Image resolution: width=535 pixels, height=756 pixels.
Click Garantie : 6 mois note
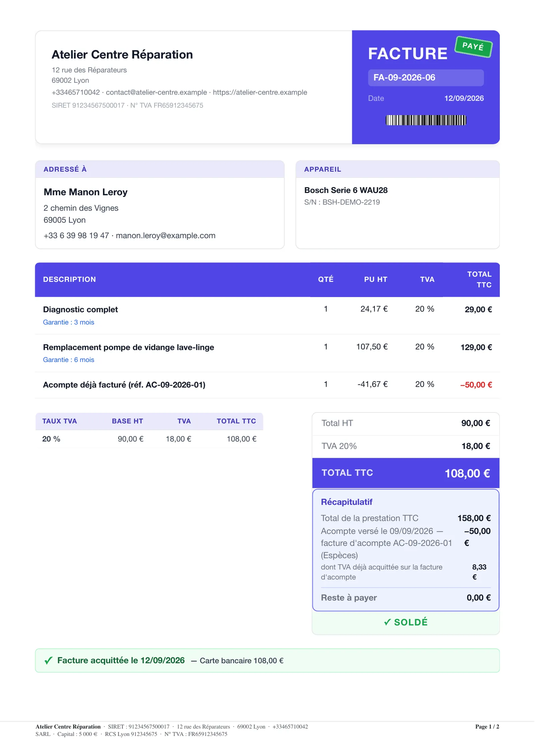69,360
